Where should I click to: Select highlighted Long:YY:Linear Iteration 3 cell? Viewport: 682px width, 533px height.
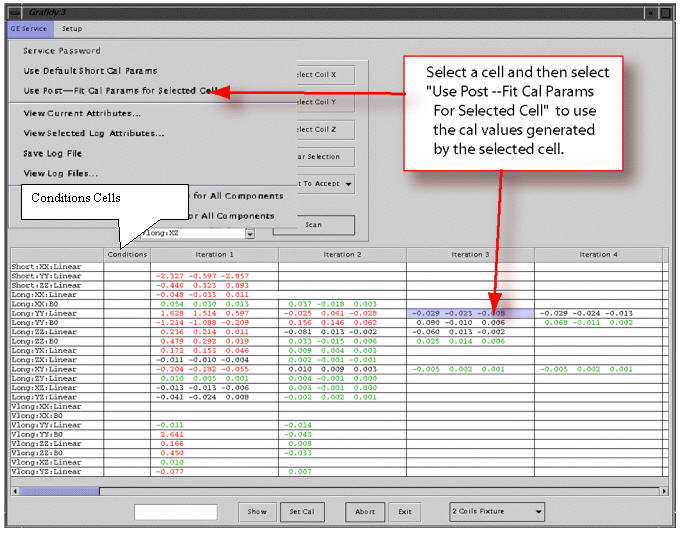[x=469, y=313]
